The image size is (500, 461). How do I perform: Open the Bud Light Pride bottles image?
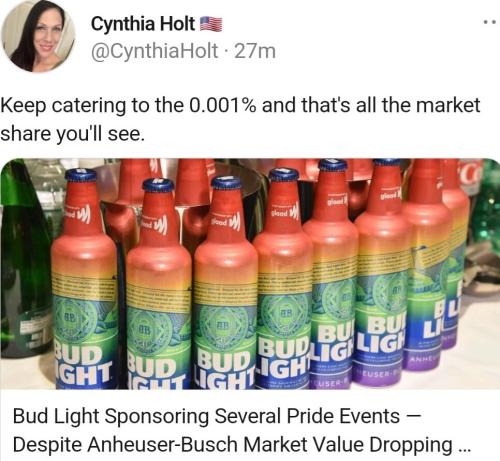click(x=250, y=274)
